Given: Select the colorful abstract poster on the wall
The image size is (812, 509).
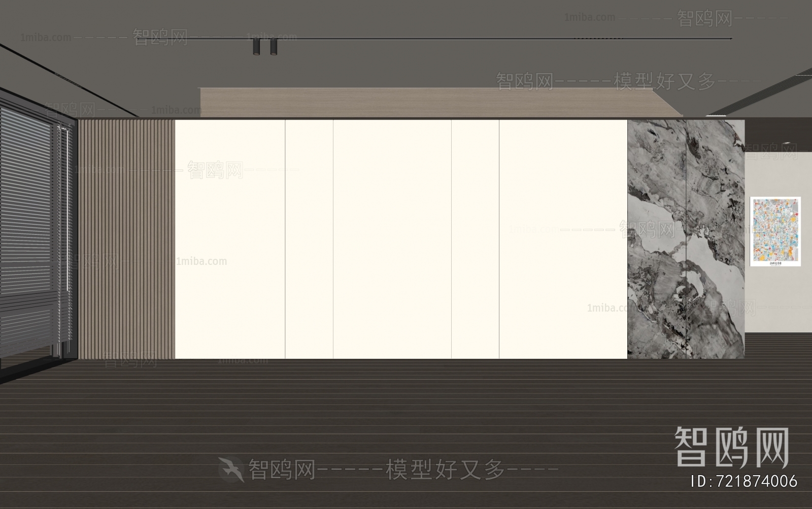Looking at the screenshot, I should (775, 231).
